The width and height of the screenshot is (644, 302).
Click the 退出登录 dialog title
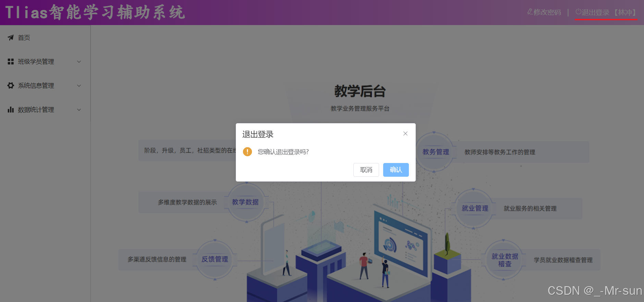pos(258,134)
